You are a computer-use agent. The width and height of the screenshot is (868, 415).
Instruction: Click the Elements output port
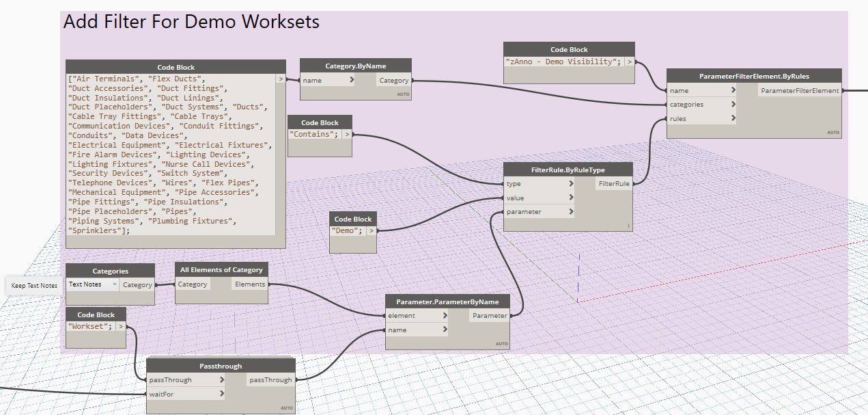(x=249, y=284)
